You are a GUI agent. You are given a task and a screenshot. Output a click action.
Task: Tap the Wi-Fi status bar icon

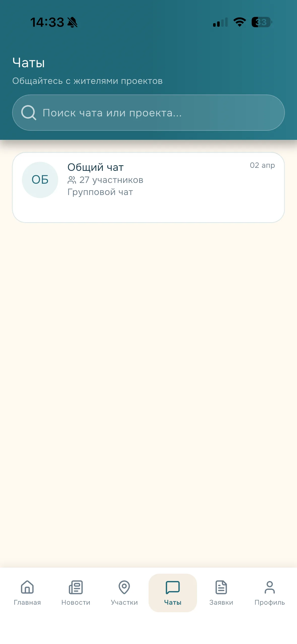[240, 22]
